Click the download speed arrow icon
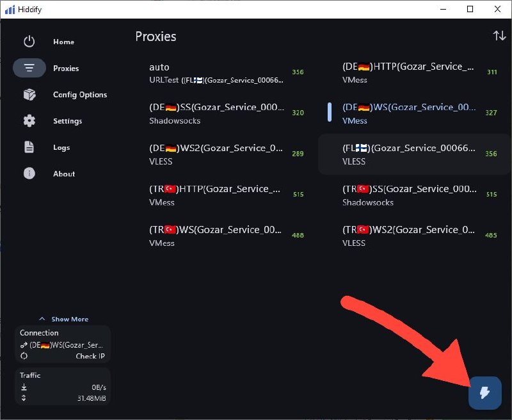This screenshot has width=512, height=420. click(x=24, y=387)
